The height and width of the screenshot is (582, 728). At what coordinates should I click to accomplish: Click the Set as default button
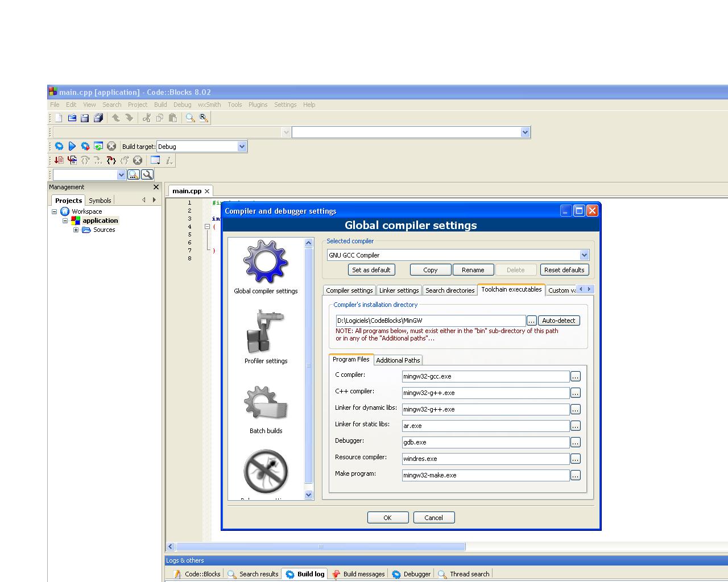371,270
